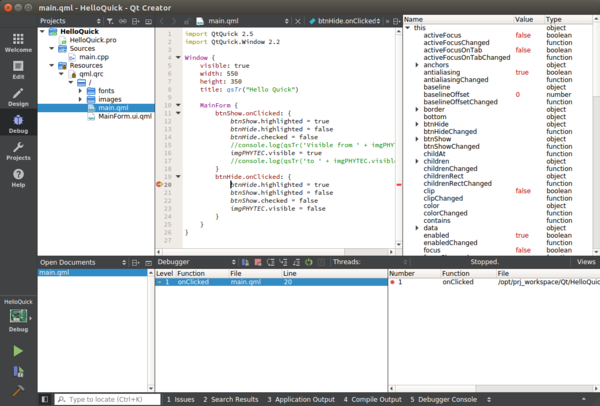
Task: Open the Search Results pane
Action: point(230,399)
